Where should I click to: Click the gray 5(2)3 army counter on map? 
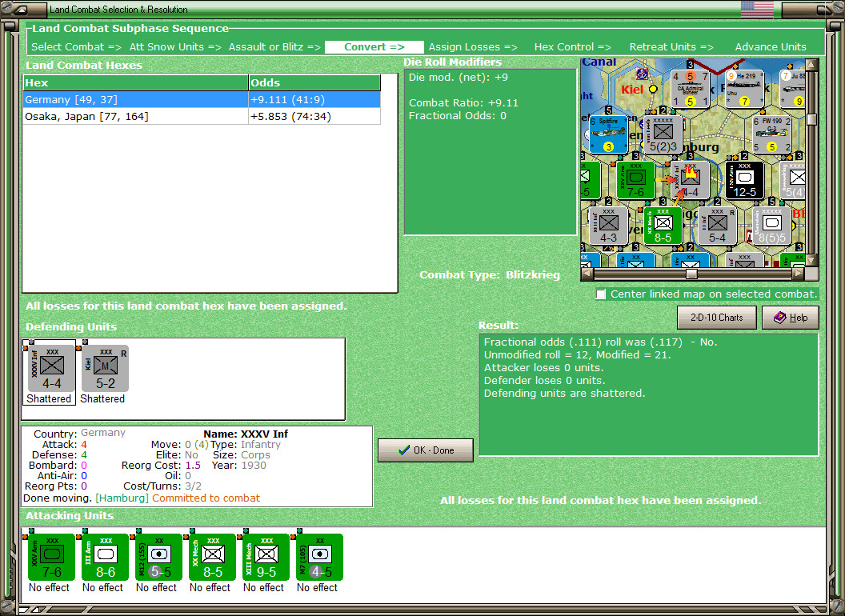click(x=663, y=134)
